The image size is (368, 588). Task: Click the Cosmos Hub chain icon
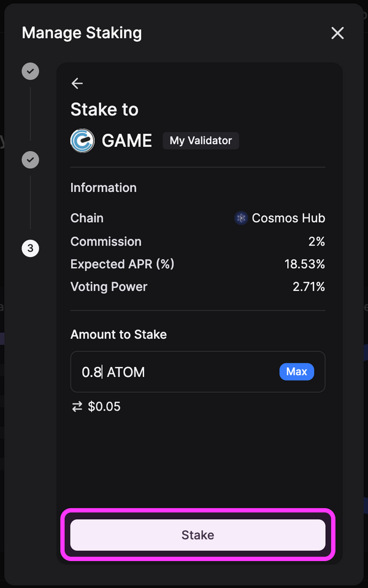point(241,218)
